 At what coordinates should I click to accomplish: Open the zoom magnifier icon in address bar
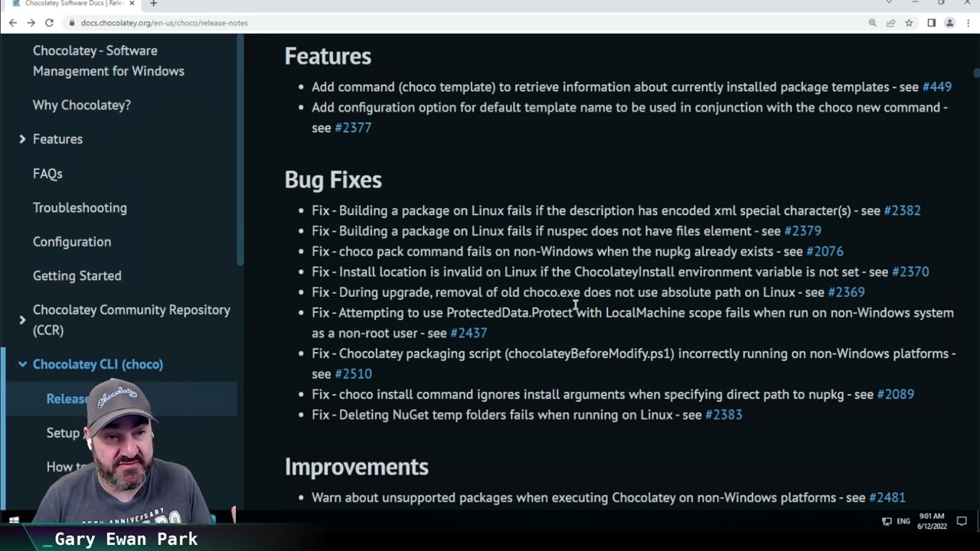tap(872, 23)
